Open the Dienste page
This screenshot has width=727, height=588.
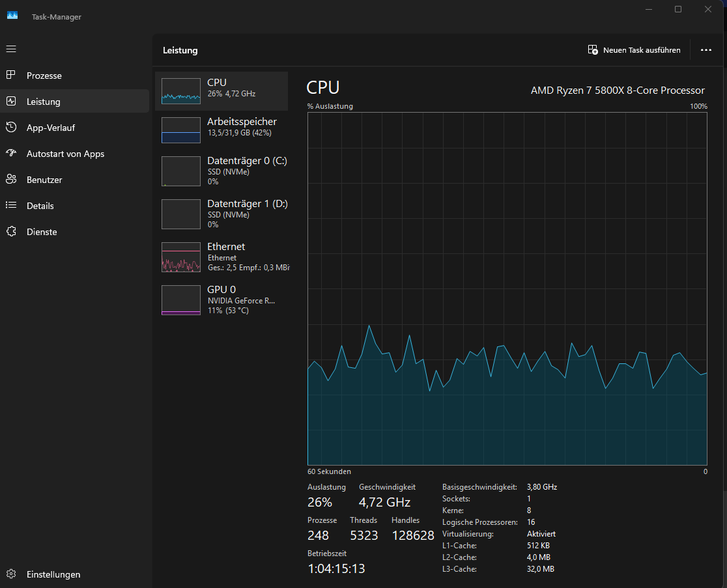[75, 232]
